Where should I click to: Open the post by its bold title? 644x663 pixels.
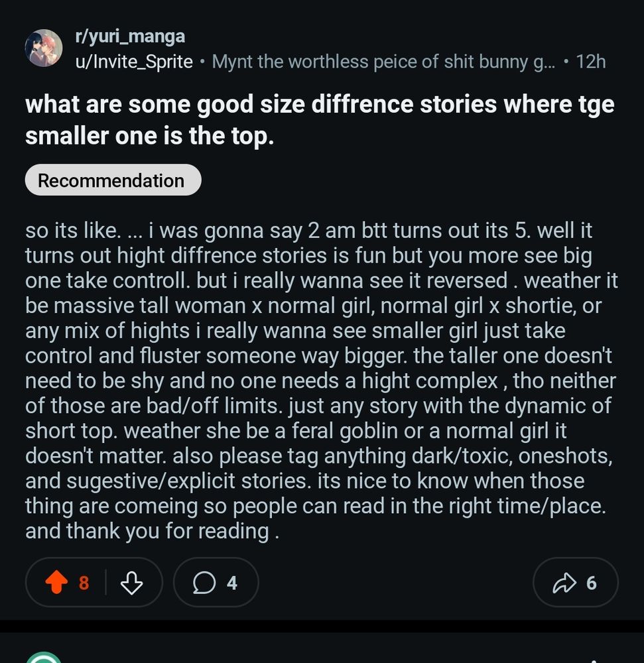click(x=318, y=105)
